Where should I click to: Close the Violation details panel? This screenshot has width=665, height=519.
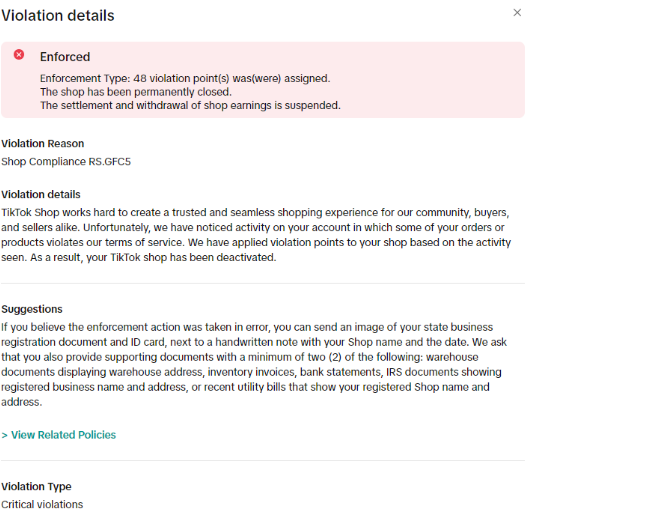(x=517, y=13)
